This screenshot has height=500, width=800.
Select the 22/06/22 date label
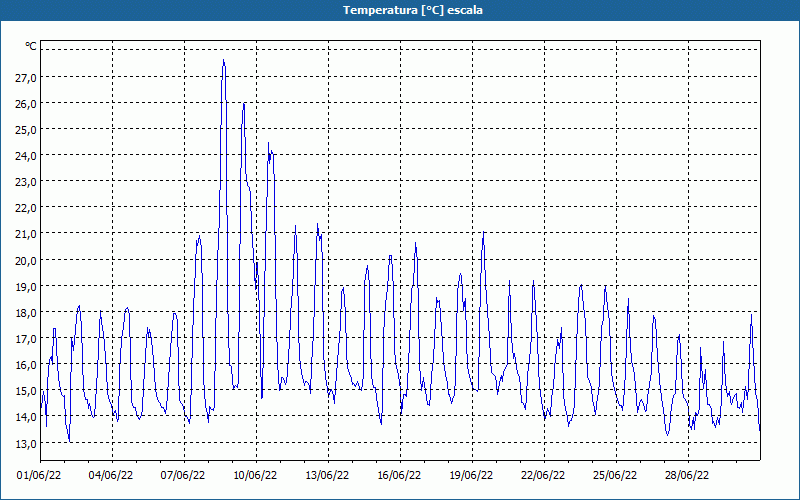pyautogui.click(x=543, y=475)
